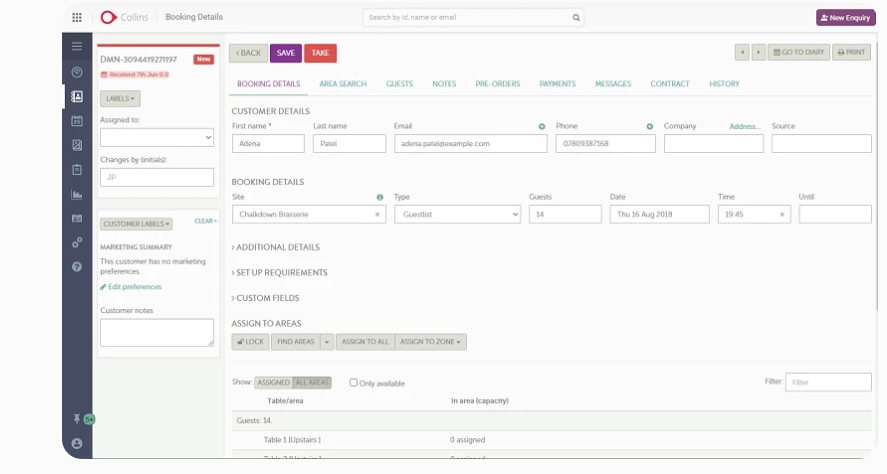This screenshot has height=474, width=887.
Task: Expand CUSTOM FIELDS section
Action: point(265,298)
